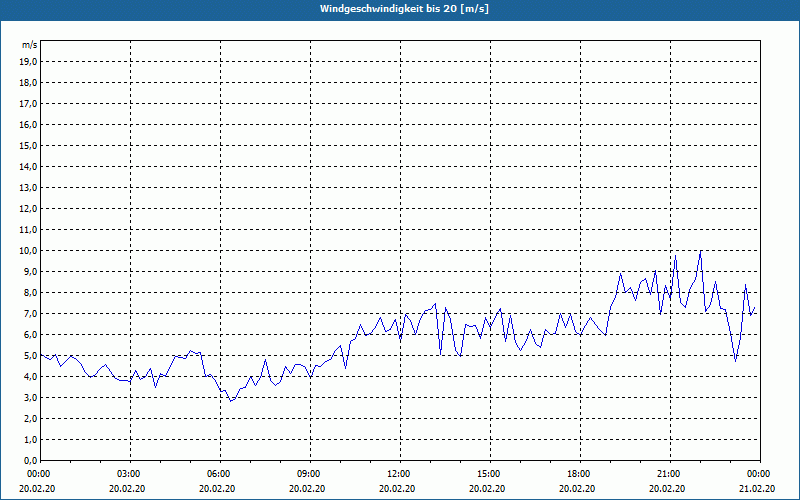Click the "3,0" y-axis value
Screen dimensions: 800x500
point(30,397)
